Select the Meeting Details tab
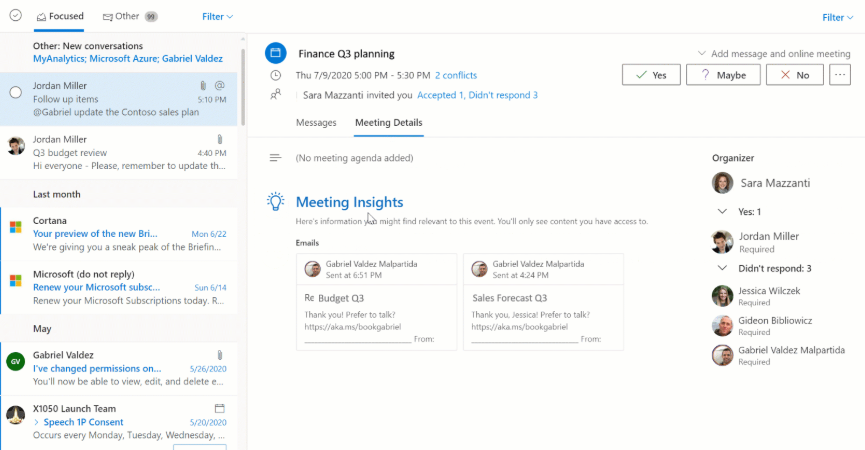The image size is (865, 450). click(389, 123)
